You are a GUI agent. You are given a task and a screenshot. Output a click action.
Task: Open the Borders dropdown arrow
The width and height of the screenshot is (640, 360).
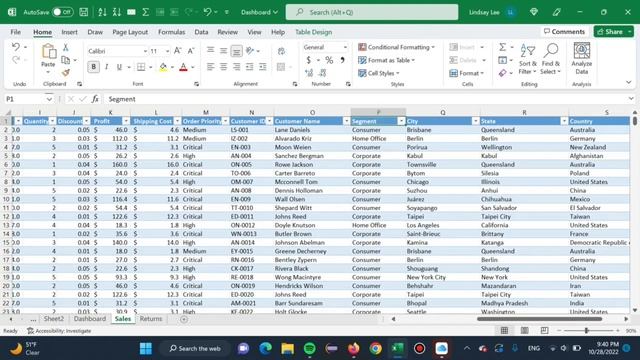click(151, 67)
